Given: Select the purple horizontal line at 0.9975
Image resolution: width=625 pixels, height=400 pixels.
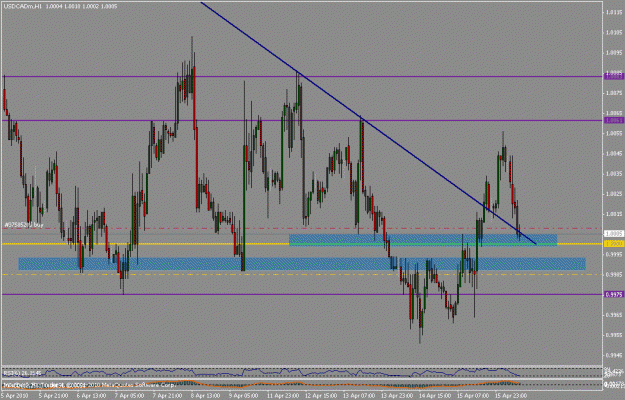Looking at the screenshot, I should point(303,294).
